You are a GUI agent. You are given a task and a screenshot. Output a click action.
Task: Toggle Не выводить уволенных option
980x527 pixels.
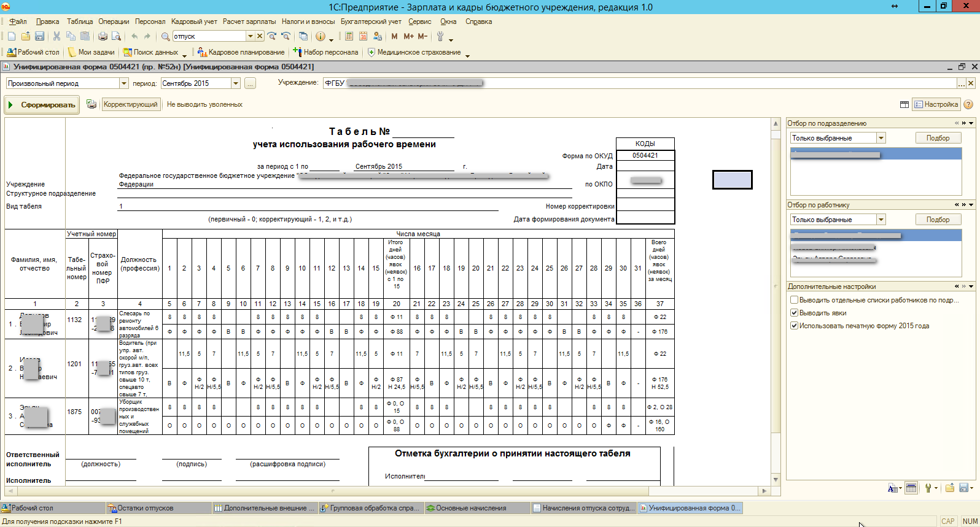(204, 104)
